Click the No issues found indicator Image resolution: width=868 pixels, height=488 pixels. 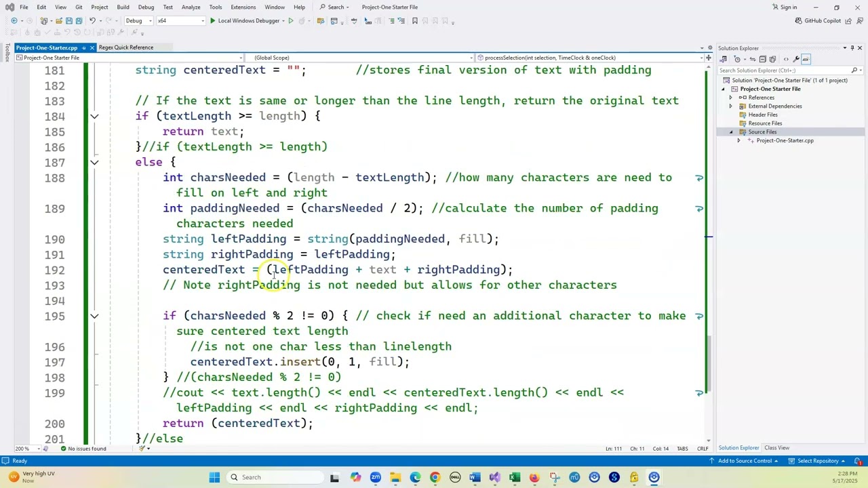pyautogui.click(x=83, y=449)
